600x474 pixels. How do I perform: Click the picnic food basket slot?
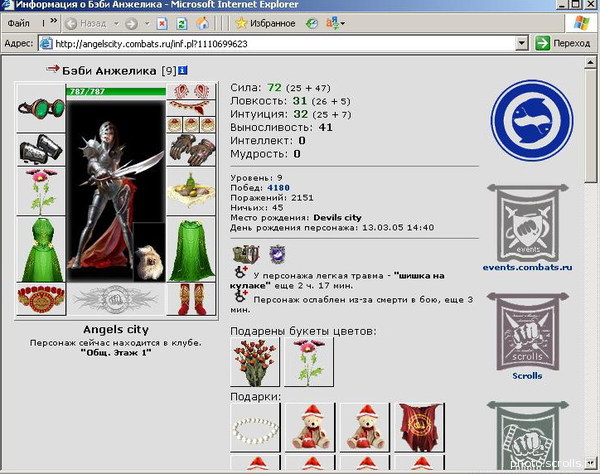pos(191,191)
